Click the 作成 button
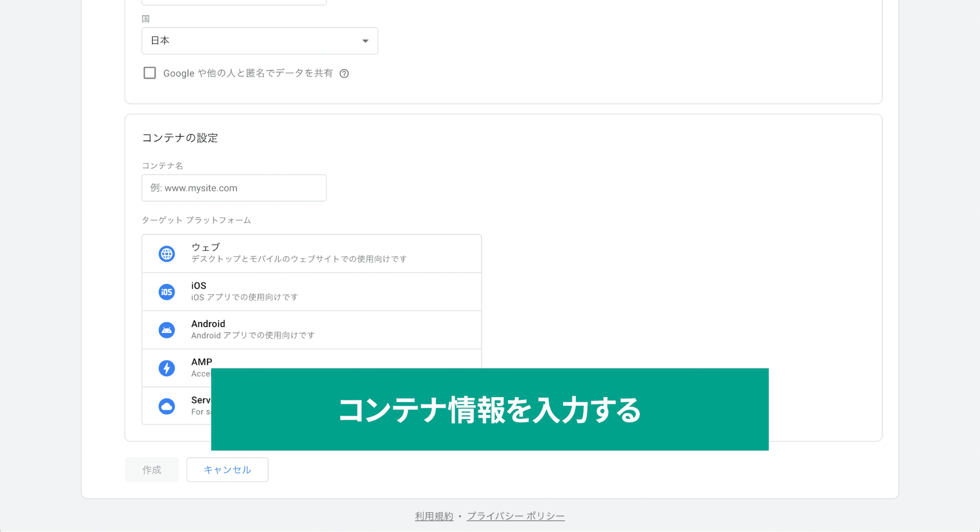980x532 pixels. point(152,470)
